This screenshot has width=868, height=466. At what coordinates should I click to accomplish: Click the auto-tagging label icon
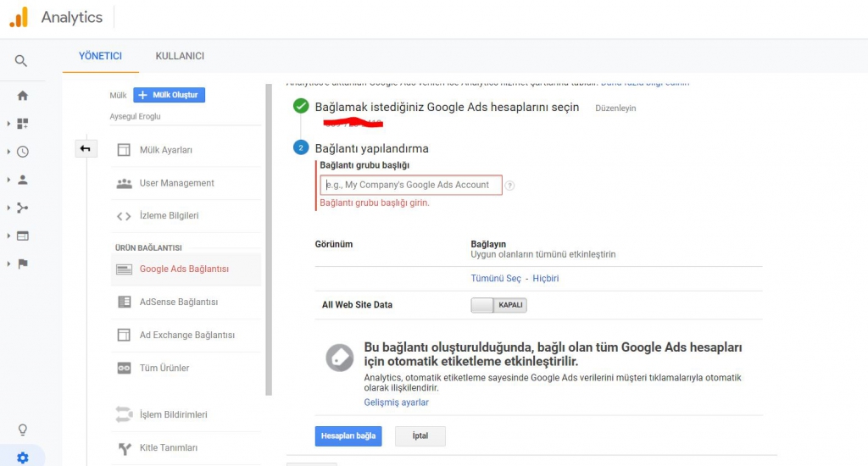pyautogui.click(x=339, y=358)
